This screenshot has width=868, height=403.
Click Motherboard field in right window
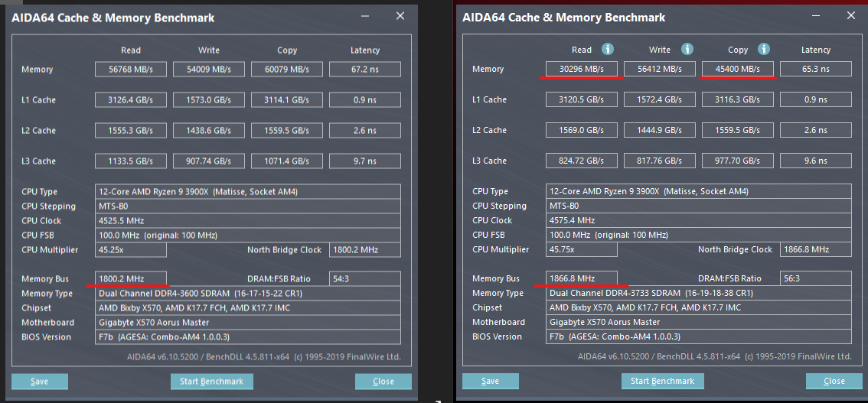698,322
